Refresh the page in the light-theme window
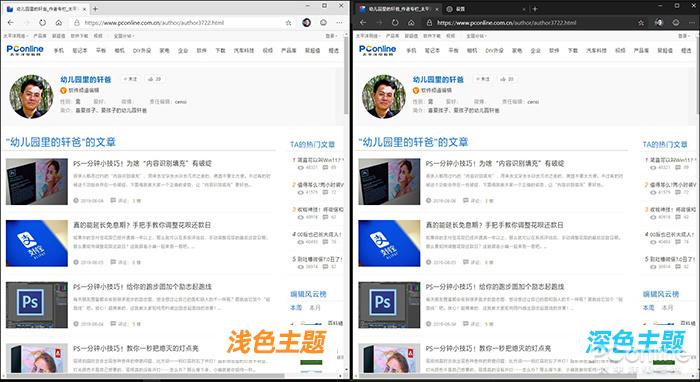This screenshot has height=382, width=700. (x=42, y=23)
